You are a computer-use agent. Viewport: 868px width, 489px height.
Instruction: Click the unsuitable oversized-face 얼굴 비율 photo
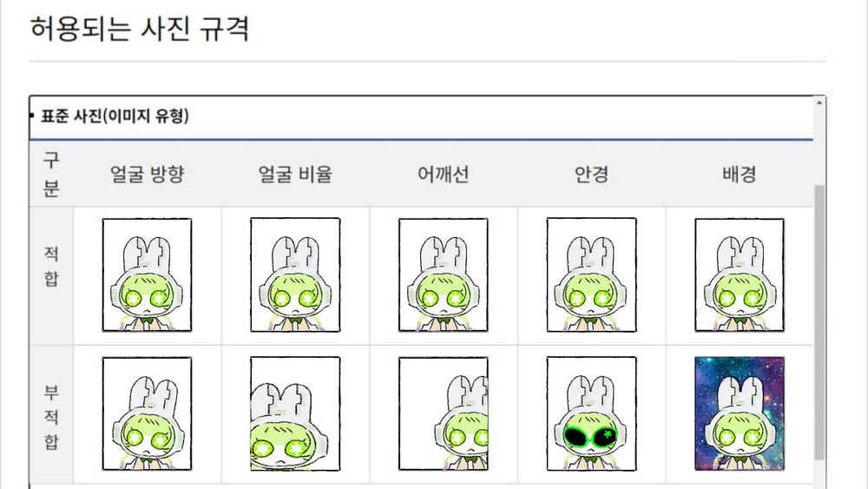[x=295, y=413]
